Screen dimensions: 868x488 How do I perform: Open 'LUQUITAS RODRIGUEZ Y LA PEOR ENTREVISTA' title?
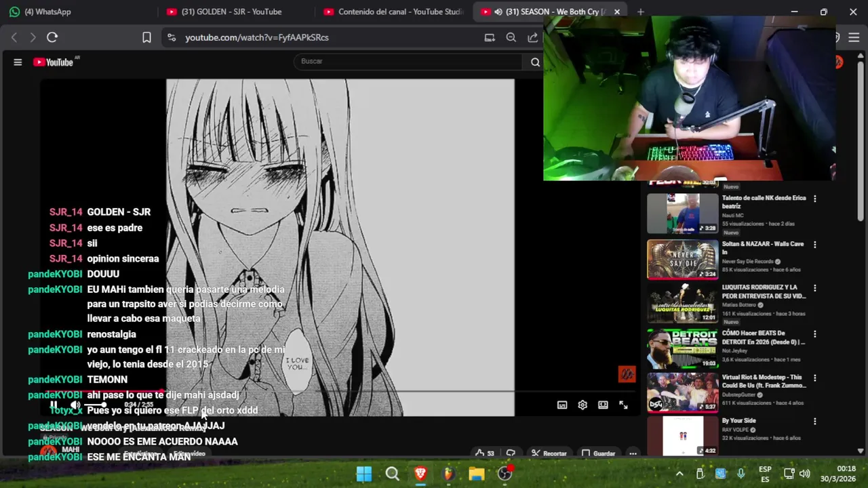tap(764, 291)
